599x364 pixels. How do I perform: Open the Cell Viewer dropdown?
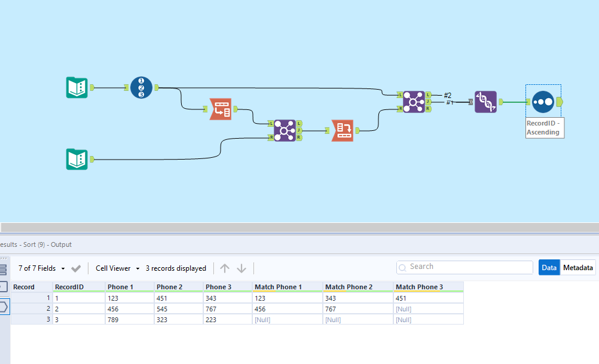click(x=117, y=268)
